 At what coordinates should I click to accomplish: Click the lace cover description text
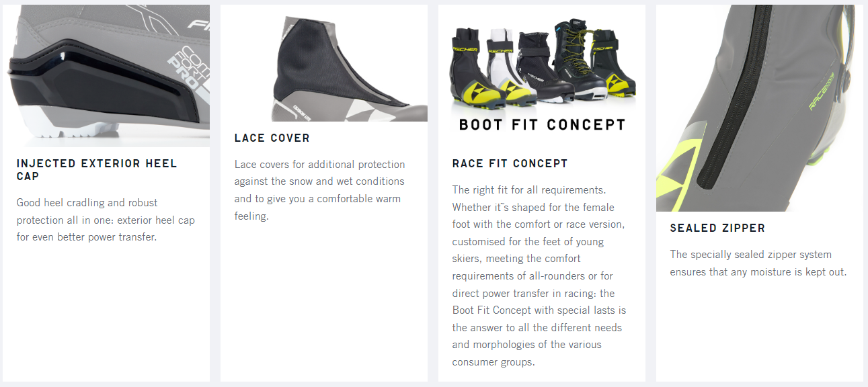tap(319, 190)
